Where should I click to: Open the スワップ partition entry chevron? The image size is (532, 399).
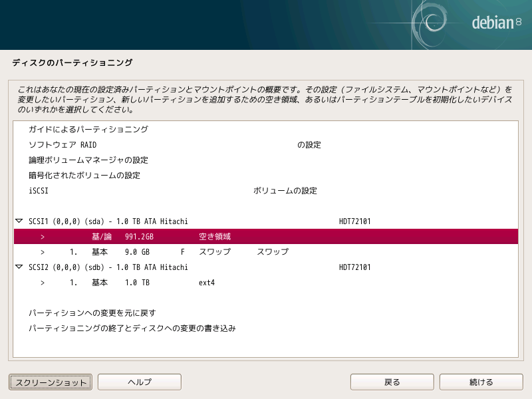pyautogui.click(x=42, y=251)
